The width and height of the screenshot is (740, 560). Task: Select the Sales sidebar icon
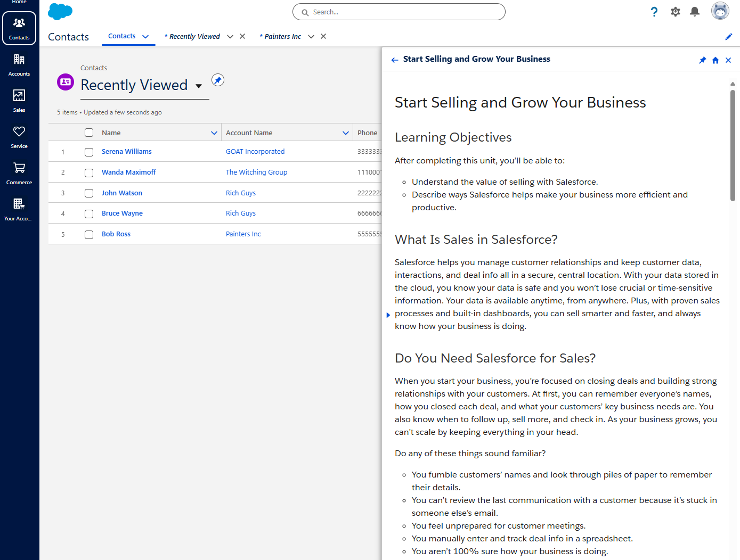(19, 100)
